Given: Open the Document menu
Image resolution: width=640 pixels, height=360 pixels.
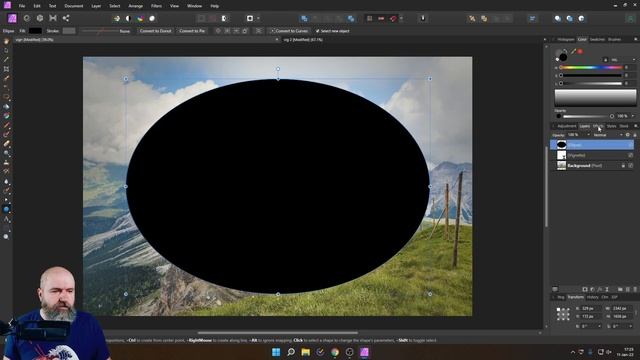Looking at the screenshot, I should (73, 6).
